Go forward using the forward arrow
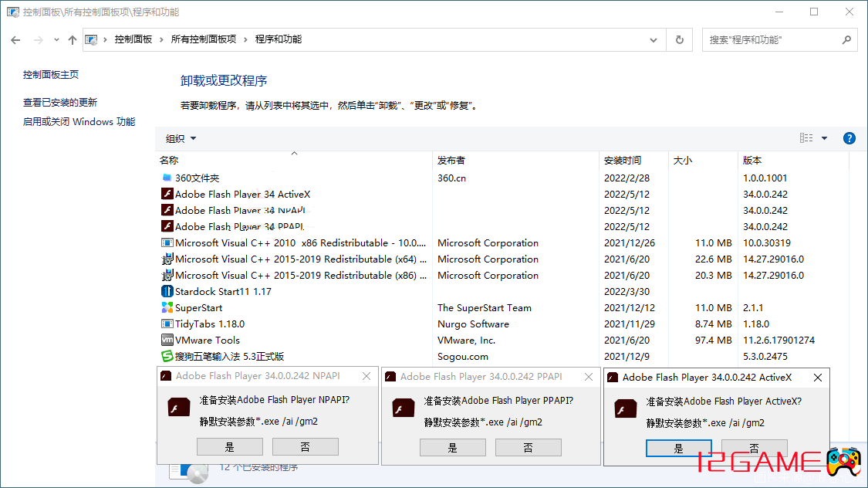Viewport: 868px width, 488px height. pos(39,40)
